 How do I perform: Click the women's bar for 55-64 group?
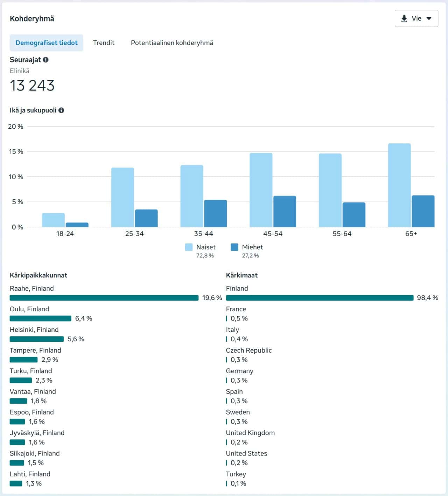[x=330, y=190]
